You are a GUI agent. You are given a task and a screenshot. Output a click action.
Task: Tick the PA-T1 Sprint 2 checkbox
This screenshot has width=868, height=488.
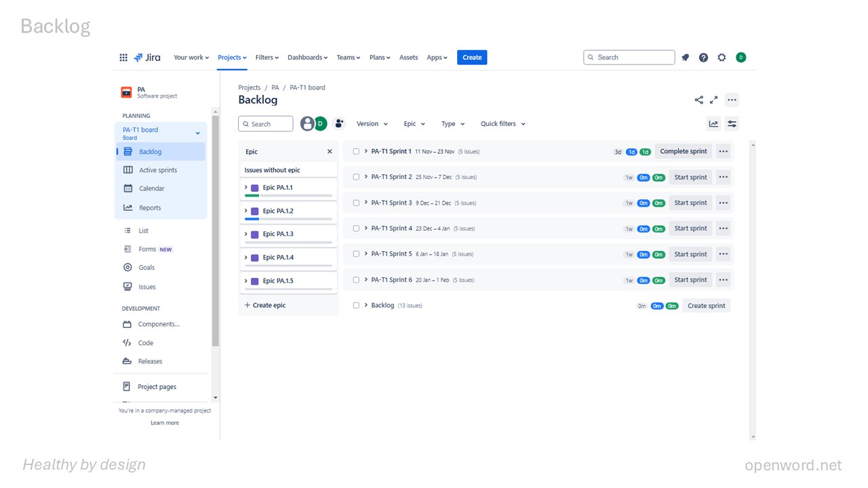coord(356,177)
